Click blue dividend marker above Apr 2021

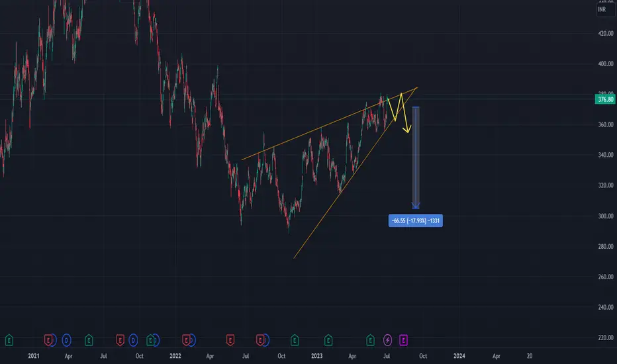point(66,340)
